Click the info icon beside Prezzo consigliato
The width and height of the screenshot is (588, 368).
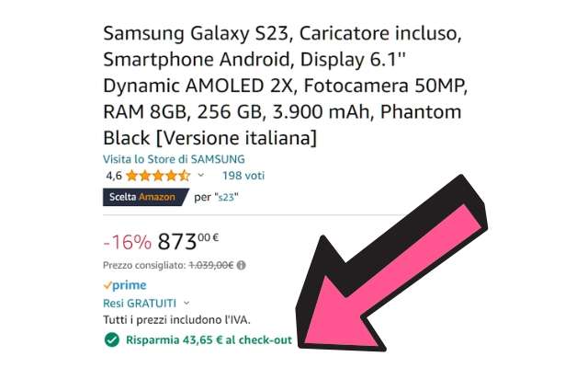[x=241, y=266]
